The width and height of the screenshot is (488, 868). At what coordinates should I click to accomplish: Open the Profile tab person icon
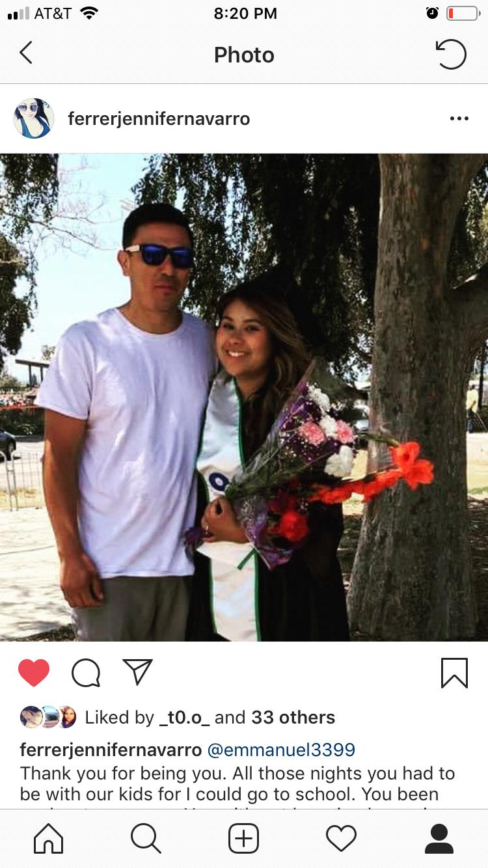(x=439, y=838)
